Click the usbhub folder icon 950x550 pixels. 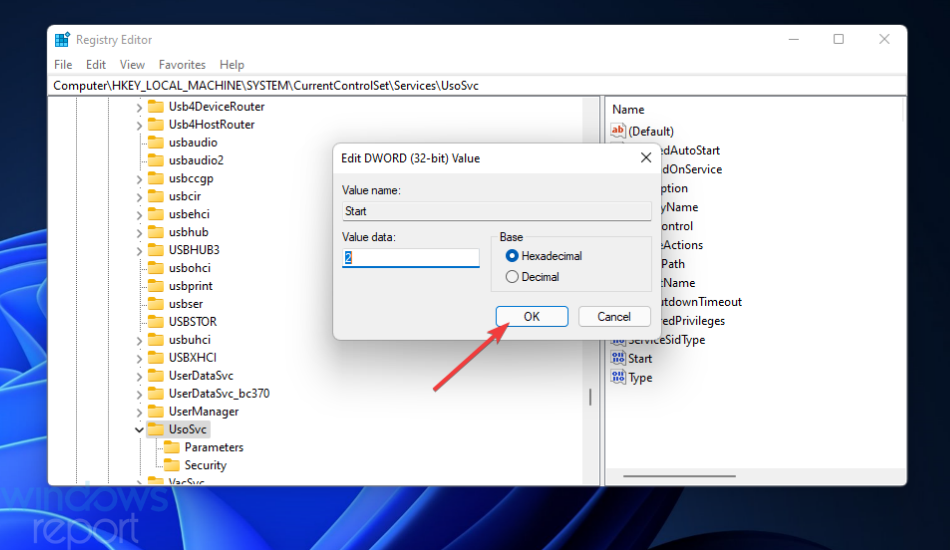[x=156, y=232]
